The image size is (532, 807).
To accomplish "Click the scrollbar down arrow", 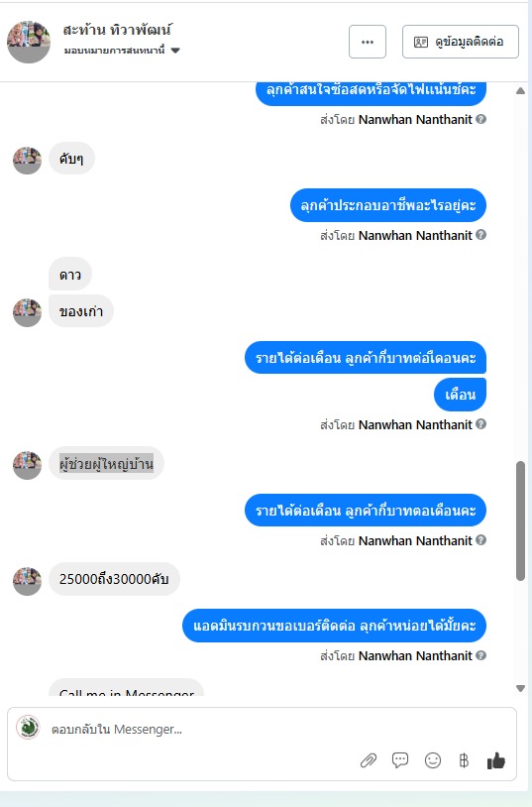I will 520,688.
